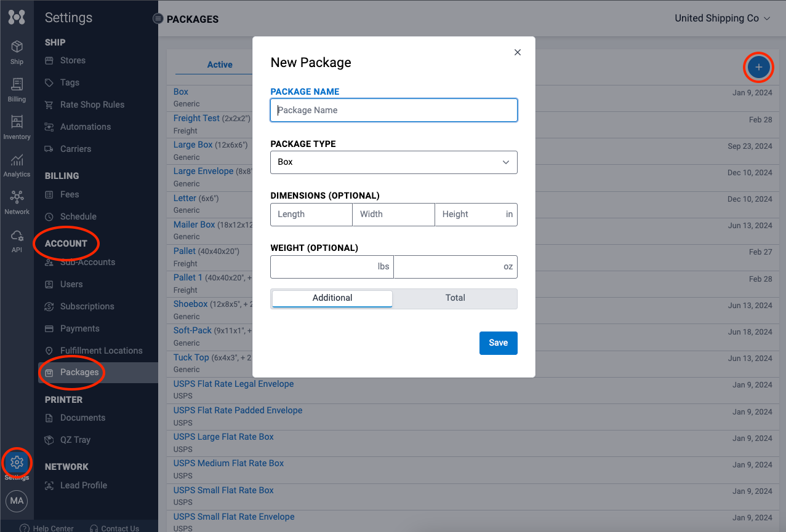Select Packages under the Account menu
Viewport: 786px width, 532px height.
pyautogui.click(x=79, y=372)
